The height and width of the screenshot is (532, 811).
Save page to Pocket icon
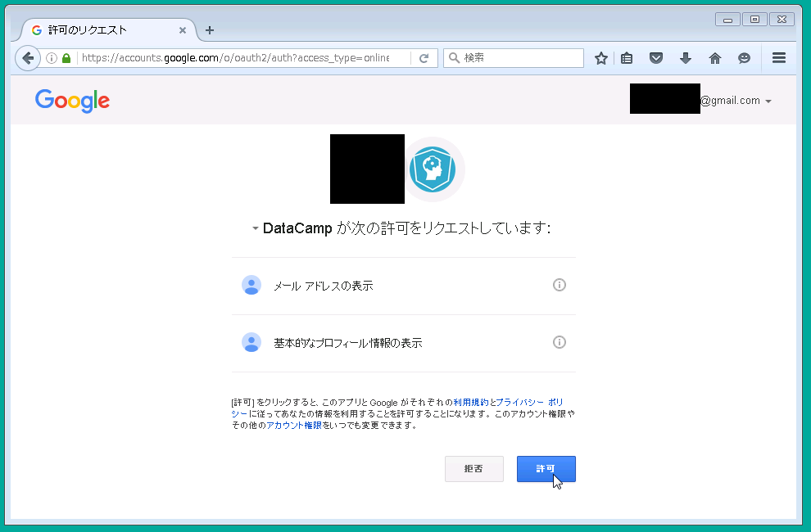click(x=656, y=58)
